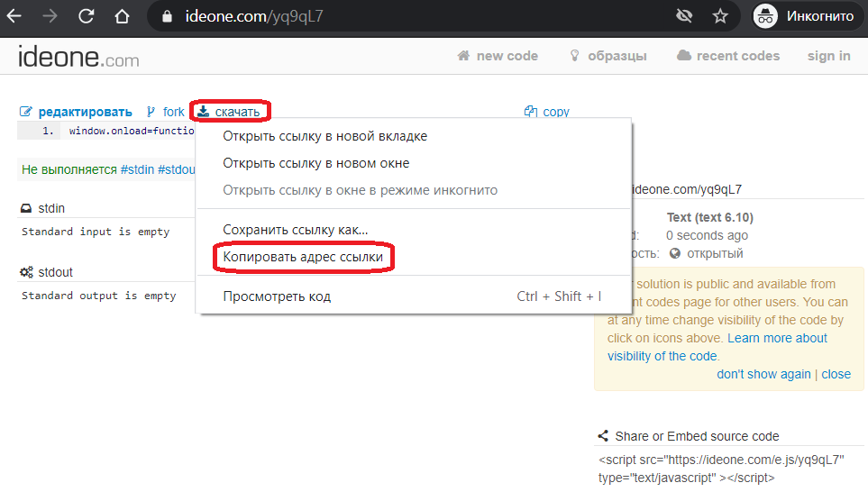Click the скачать link text
Screen dimensions: 868x492
237,112
